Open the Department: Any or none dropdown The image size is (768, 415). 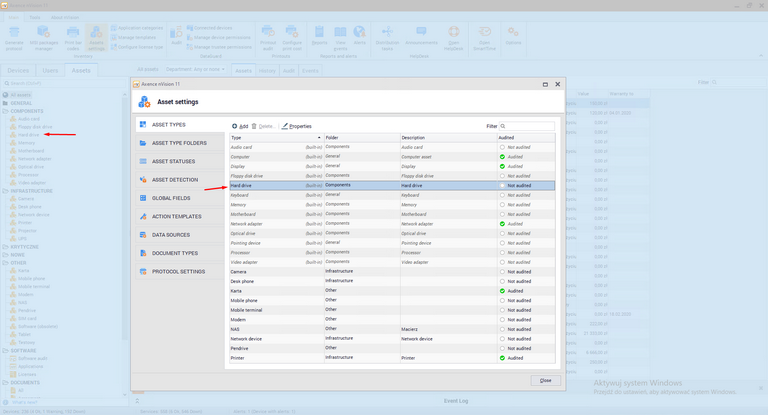click(x=195, y=69)
